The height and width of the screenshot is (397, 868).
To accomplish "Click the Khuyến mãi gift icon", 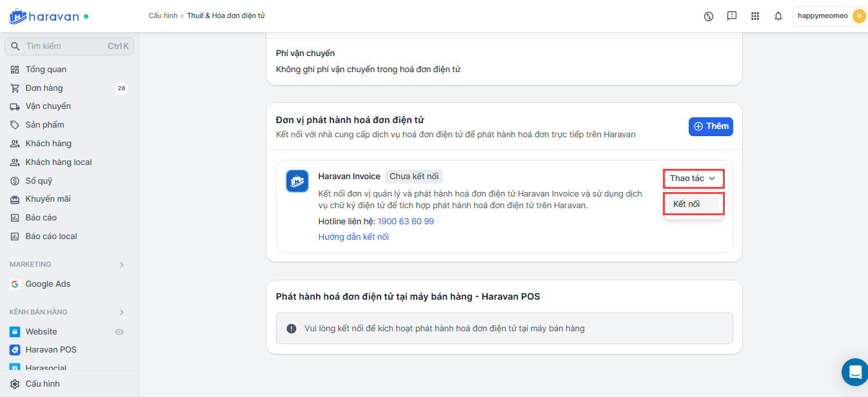I will pyautogui.click(x=15, y=199).
